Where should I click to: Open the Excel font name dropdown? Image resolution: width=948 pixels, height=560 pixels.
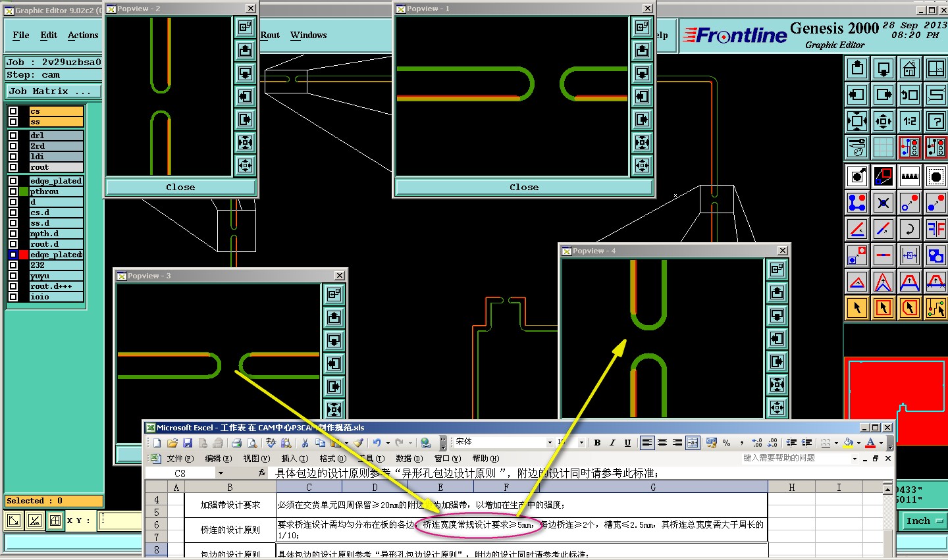coord(550,443)
